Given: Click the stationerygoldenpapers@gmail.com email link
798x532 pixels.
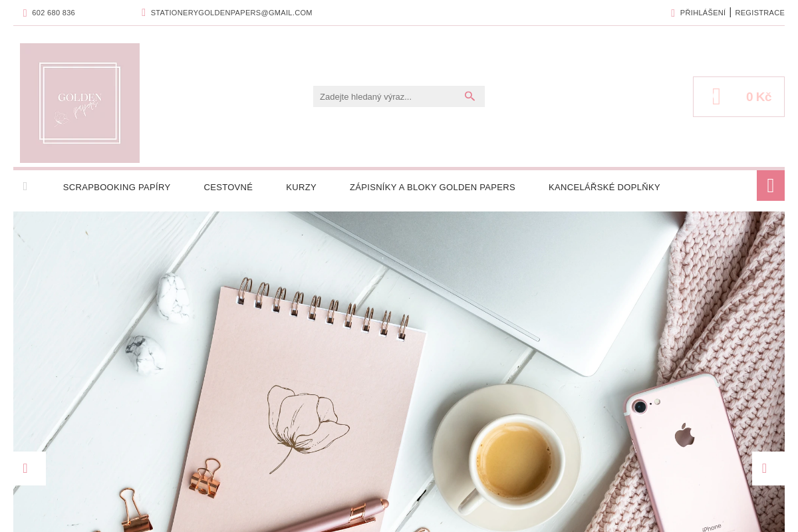Looking at the screenshot, I should [231, 13].
